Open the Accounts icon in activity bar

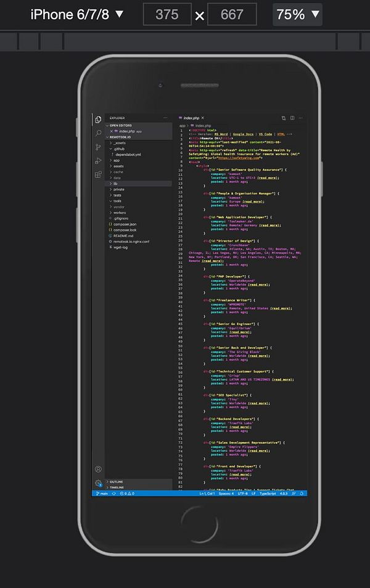pyautogui.click(x=98, y=469)
